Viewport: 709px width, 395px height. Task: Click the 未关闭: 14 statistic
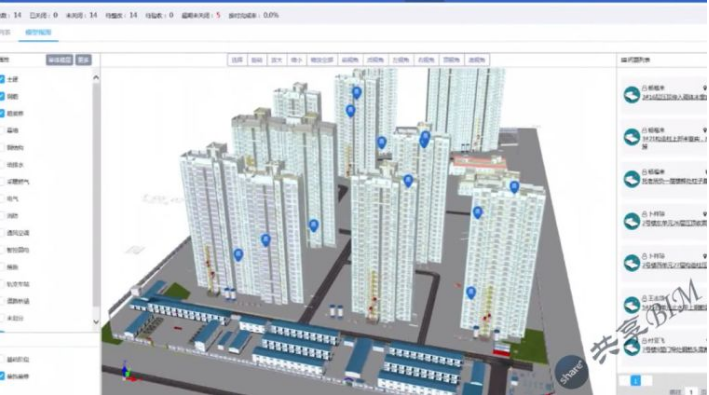click(x=81, y=15)
